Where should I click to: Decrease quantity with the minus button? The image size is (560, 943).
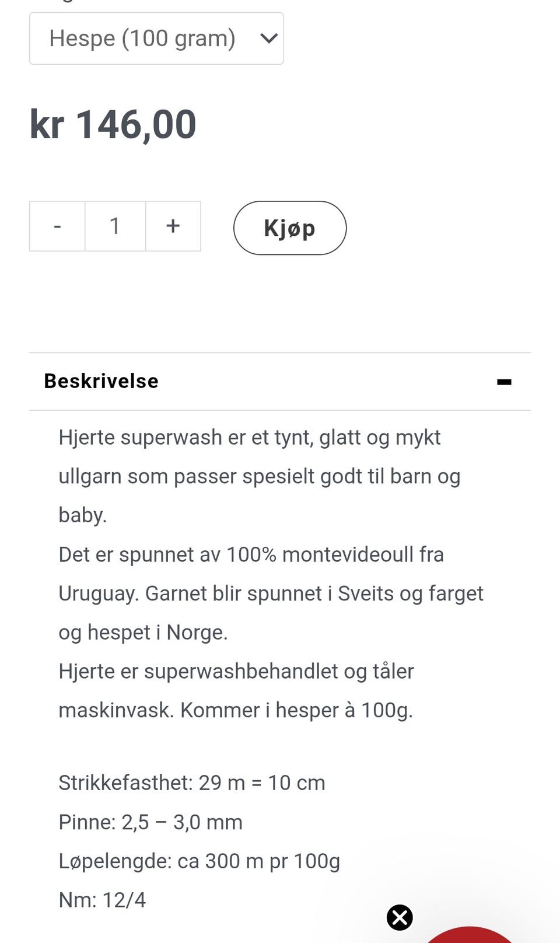click(57, 226)
